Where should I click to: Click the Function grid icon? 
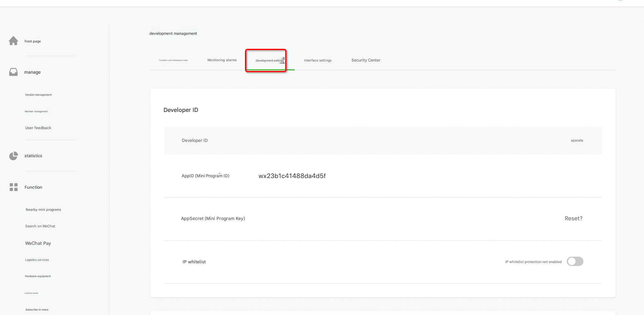point(13,187)
